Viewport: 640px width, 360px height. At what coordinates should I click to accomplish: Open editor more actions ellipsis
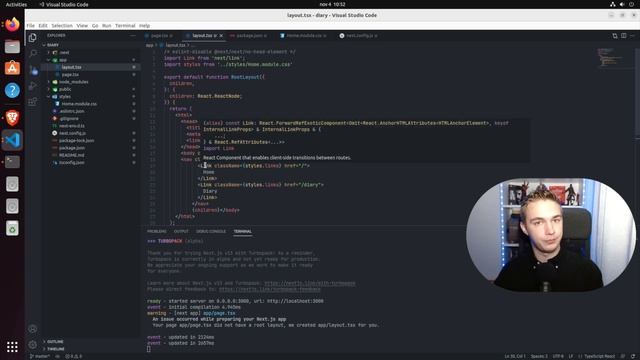(632, 36)
